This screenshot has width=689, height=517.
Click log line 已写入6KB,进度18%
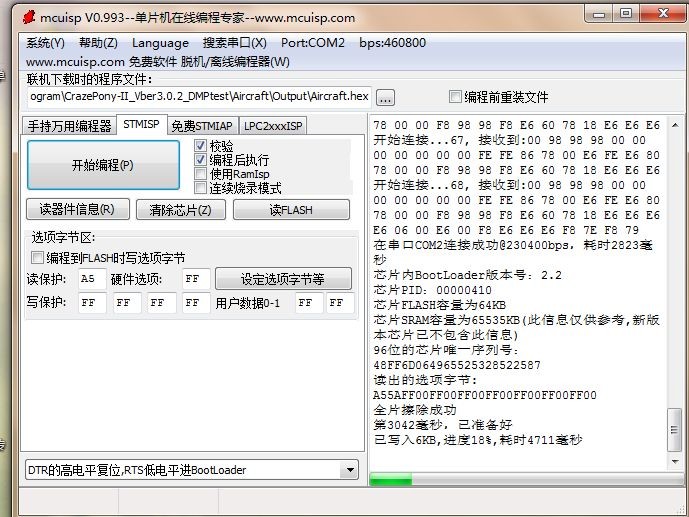click(478, 440)
